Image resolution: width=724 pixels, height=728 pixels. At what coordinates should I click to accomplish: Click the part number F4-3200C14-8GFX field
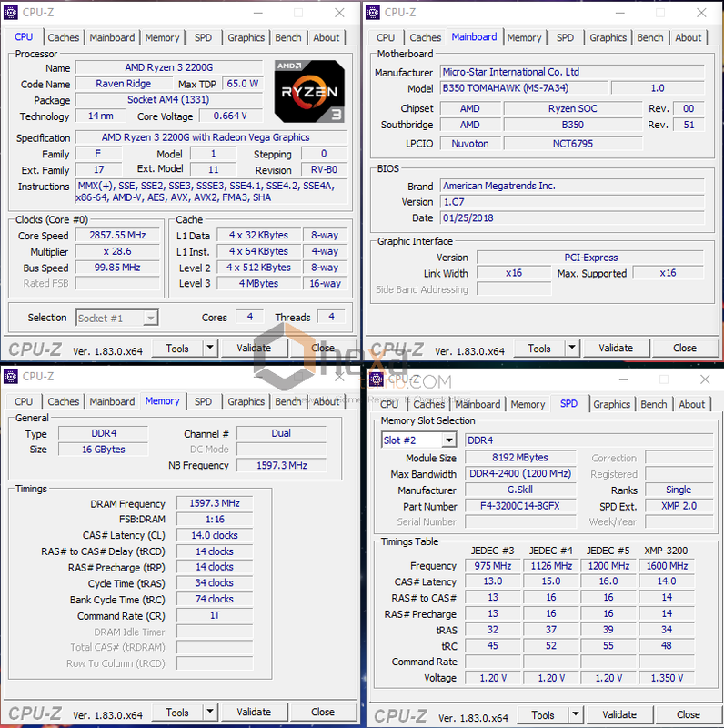520,506
